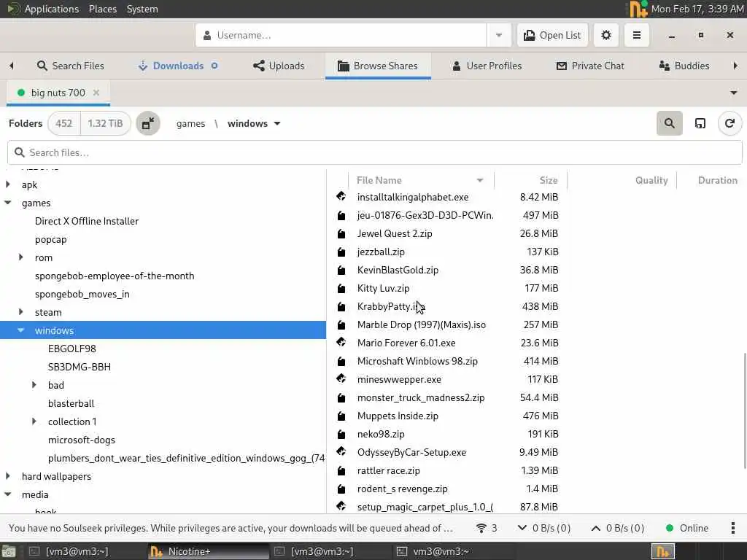
Task: Expand the hard wallpapers folder
Action: point(7,476)
